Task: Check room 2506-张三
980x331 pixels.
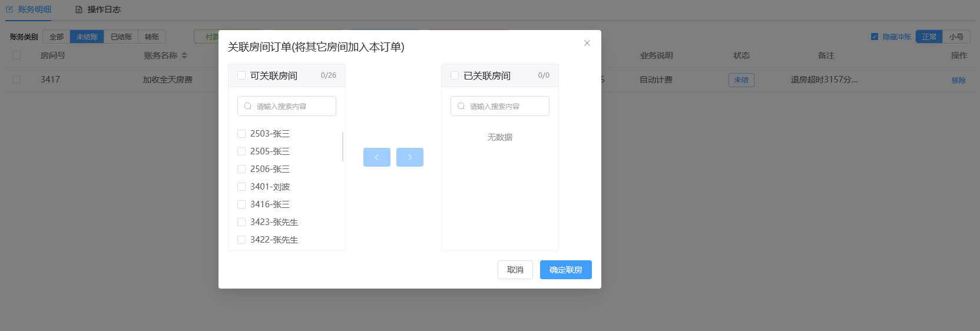Action: point(241,169)
